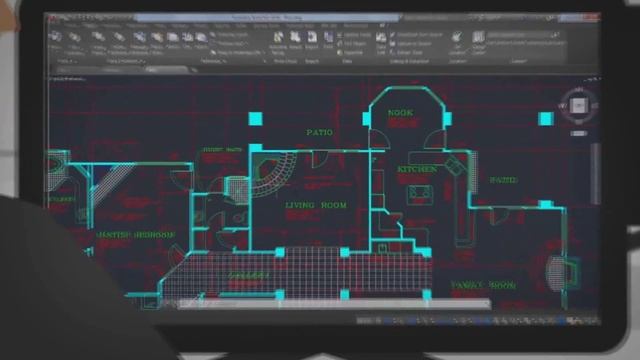
Task: Click the vertical scrollbar of the drawing
Action: point(596,174)
